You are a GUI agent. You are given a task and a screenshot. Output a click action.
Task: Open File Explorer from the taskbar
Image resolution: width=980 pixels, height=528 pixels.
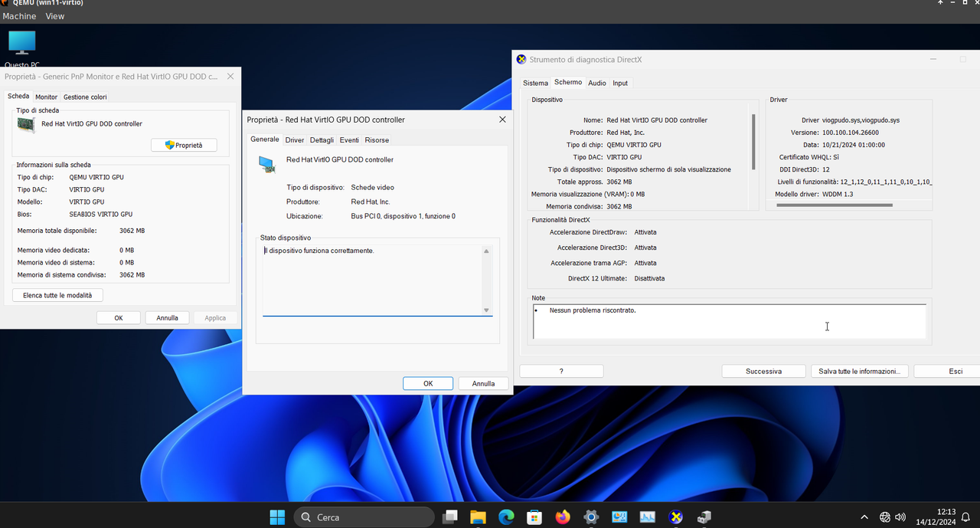pos(478,517)
